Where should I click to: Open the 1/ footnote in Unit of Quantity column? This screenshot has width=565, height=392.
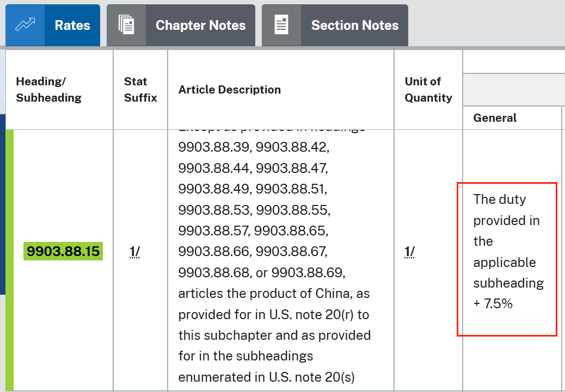click(x=410, y=252)
